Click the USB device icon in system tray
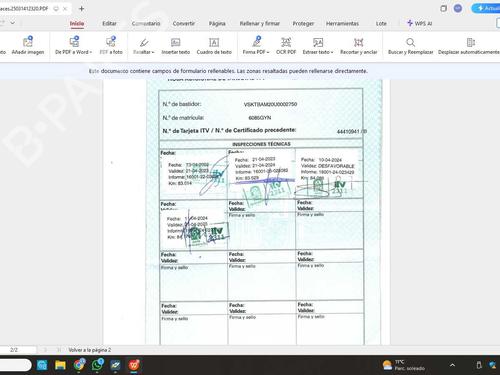500x375 pixels. (479, 365)
